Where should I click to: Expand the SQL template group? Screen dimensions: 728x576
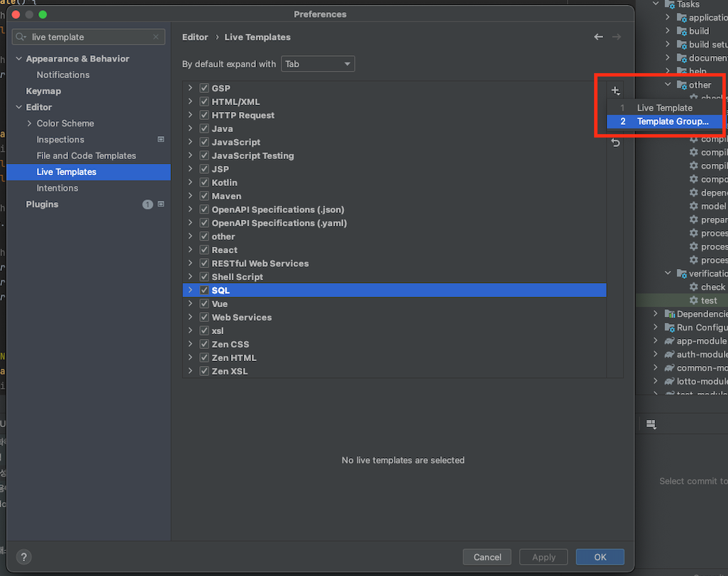tap(191, 290)
